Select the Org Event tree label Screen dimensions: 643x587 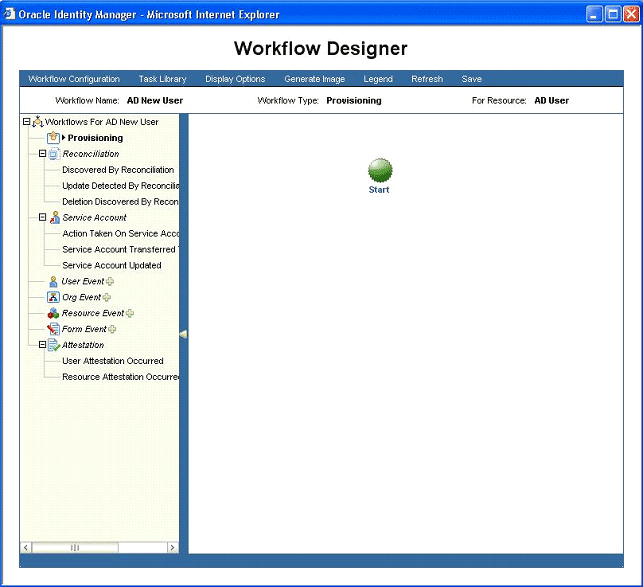point(81,297)
